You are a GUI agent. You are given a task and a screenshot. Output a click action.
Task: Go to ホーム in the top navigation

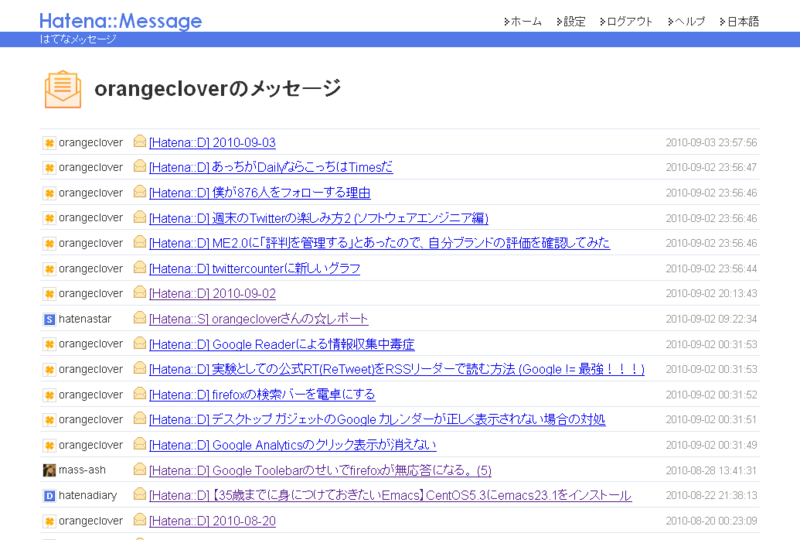coord(523,21)
